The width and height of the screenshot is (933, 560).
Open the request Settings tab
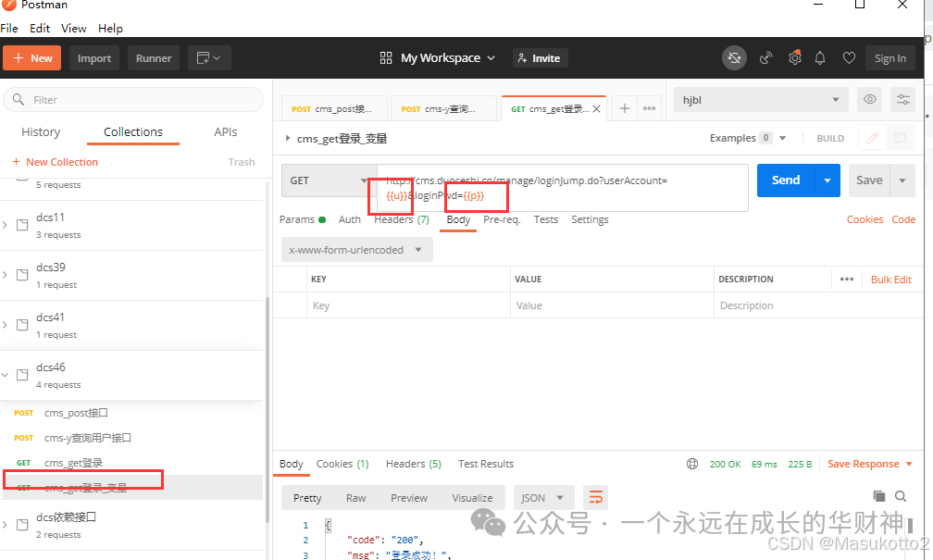(x=590, y=219)
